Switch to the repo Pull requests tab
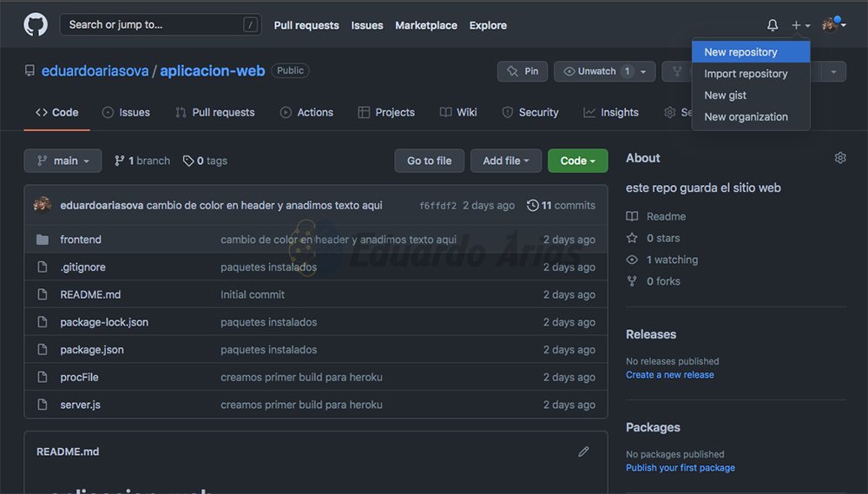 (214, 112)
